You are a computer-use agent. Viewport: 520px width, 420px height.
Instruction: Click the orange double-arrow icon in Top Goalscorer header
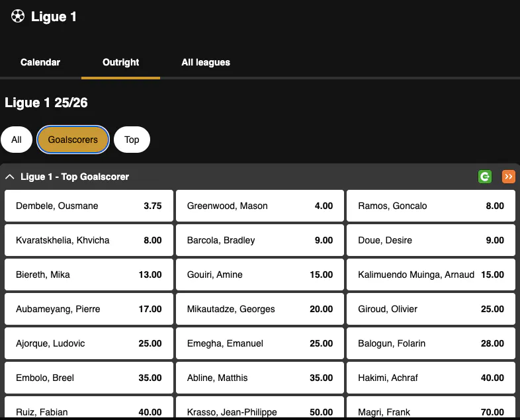coord(508,177)
